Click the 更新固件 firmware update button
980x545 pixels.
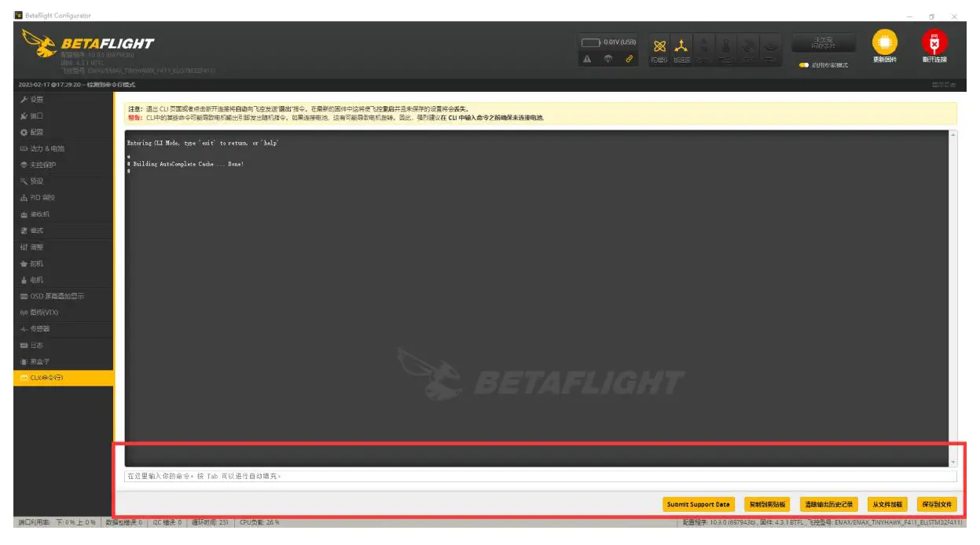tap(884, 47)
